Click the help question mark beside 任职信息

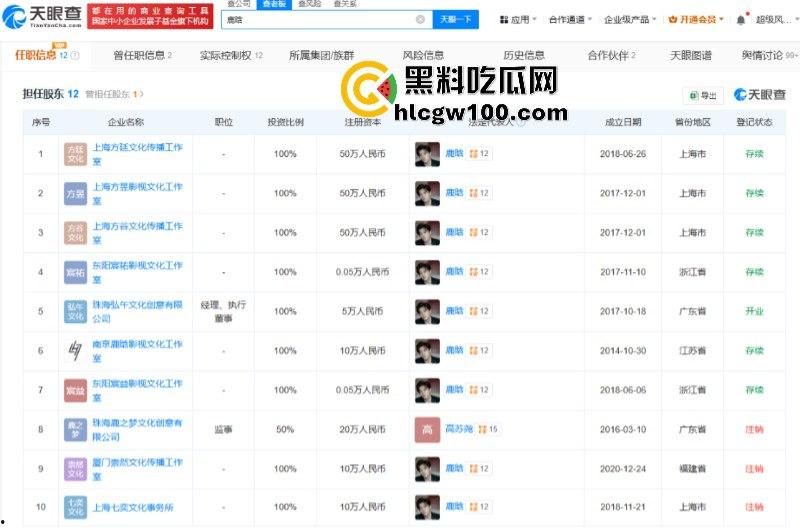pyautogui.click(x=75, y=56)
